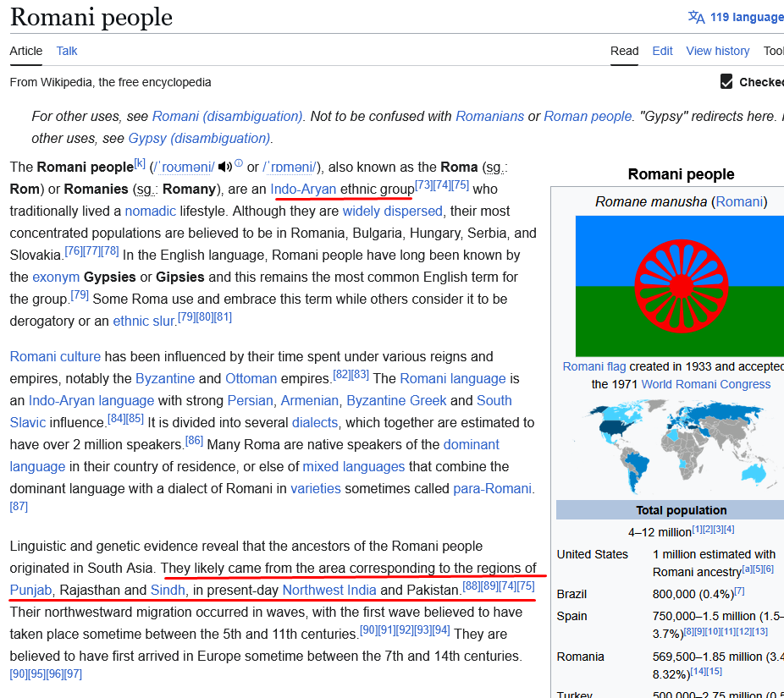Open the Romani culture link
784x698 pixels.
pyautogui.click(x=55, y=356)
